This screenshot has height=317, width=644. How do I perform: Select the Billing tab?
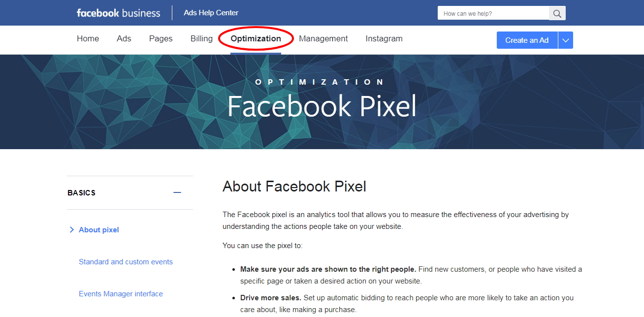click(x=201, y=38)
